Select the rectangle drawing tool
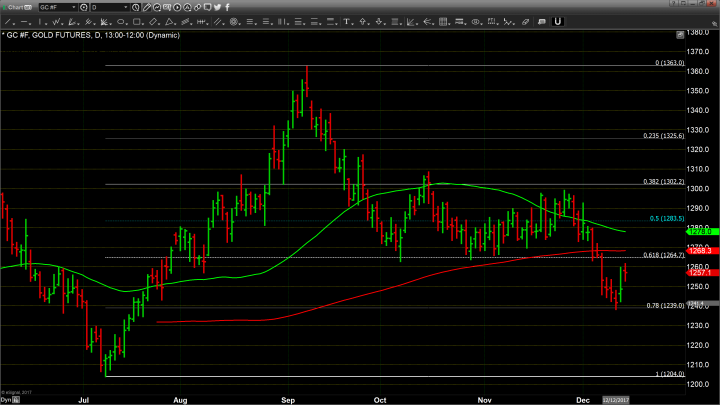Image resolution: width=720 pixels, height=405 pixels. (136, 22)
